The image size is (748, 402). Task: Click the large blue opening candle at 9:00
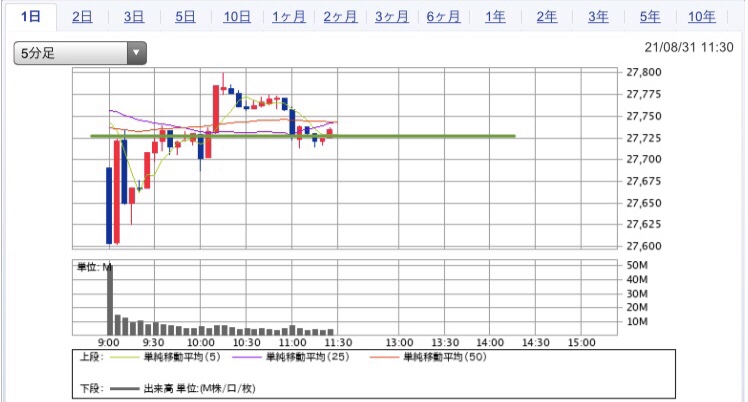[x=109, y=206]
